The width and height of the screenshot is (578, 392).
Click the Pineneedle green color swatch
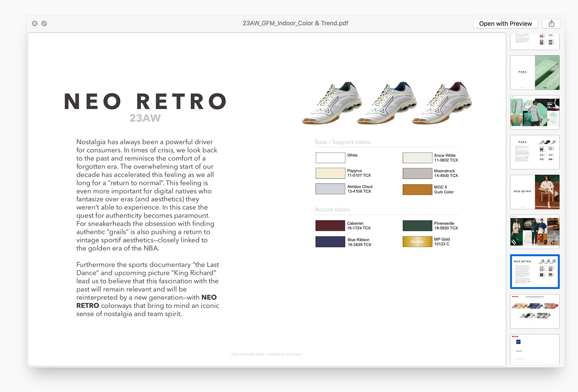point(417,225)
